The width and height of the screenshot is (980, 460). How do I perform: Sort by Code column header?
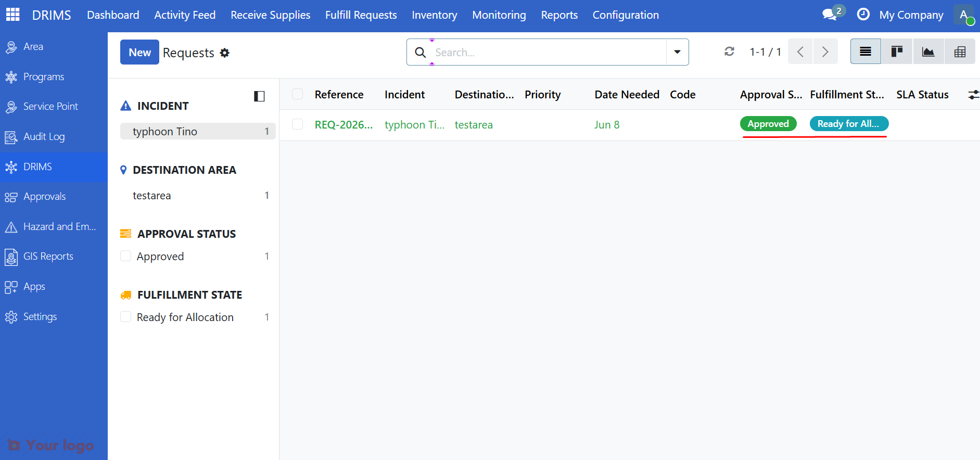click(x=682, y=95)
